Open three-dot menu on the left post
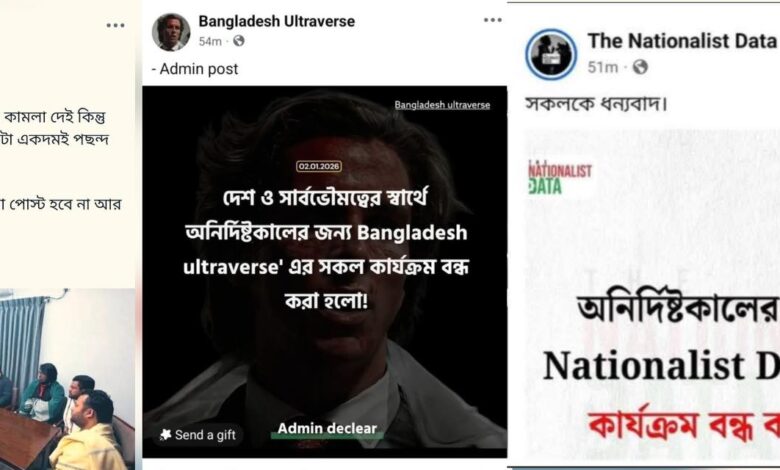Screen dimensions: 780x470 pos(115,25)
